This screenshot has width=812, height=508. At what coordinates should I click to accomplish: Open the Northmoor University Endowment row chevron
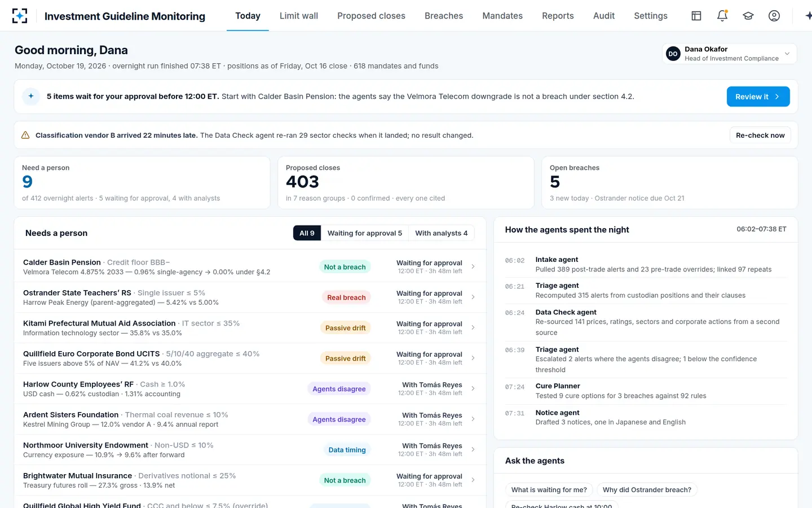click(x=473, y=450)
